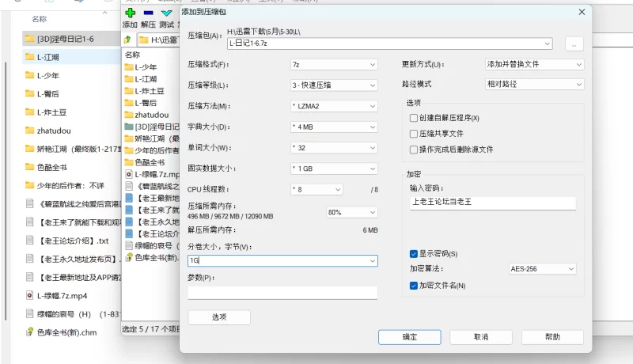Open 分卷大小 dropdown arrow
Viewport: 633px width, 364px height.
click(x=372, y=261)
